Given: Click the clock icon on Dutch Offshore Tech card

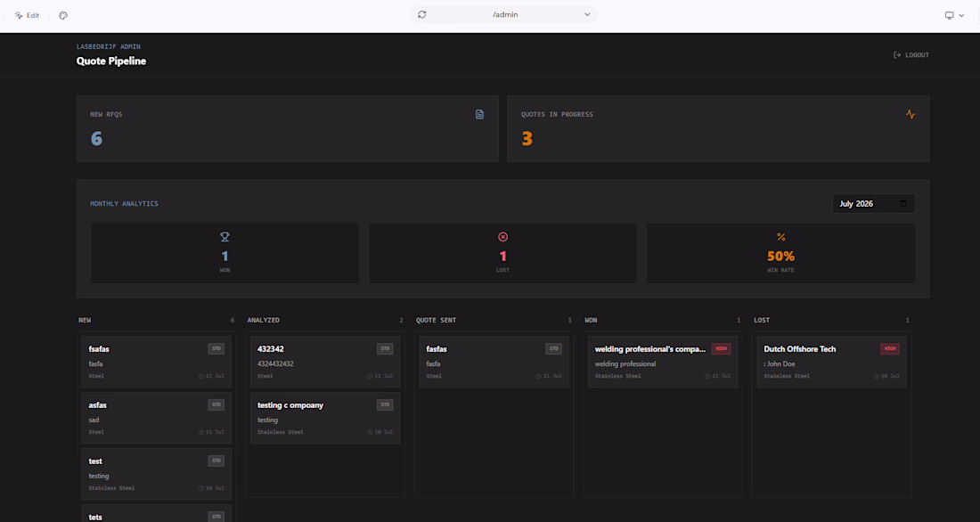Looking at the screenshot, I should tap(877, 376).
